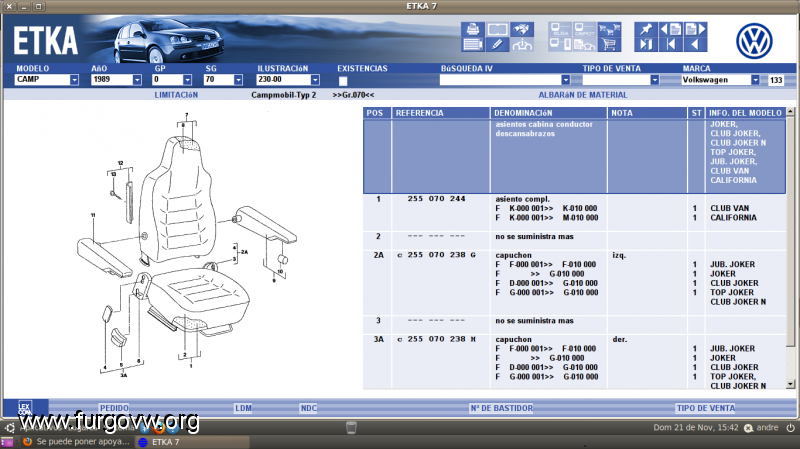Open the MARCA dropdown showing Volkswagen

click(x=720, y=80)
